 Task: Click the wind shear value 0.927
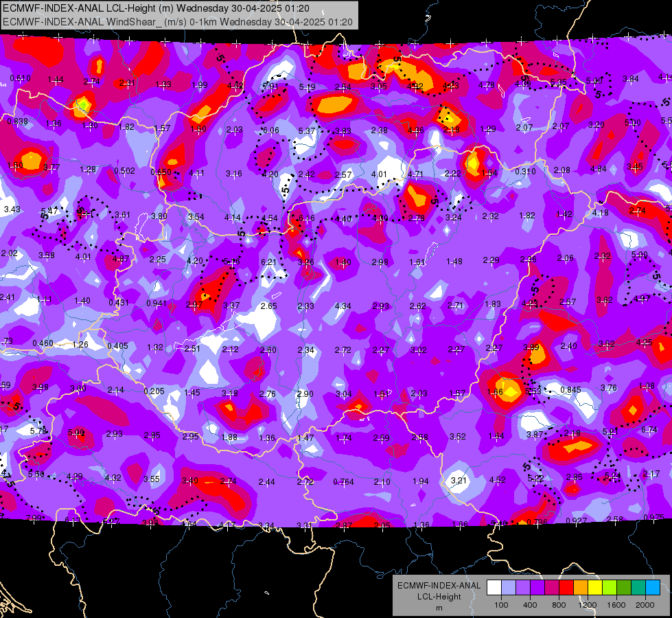[x=577, y=520]
